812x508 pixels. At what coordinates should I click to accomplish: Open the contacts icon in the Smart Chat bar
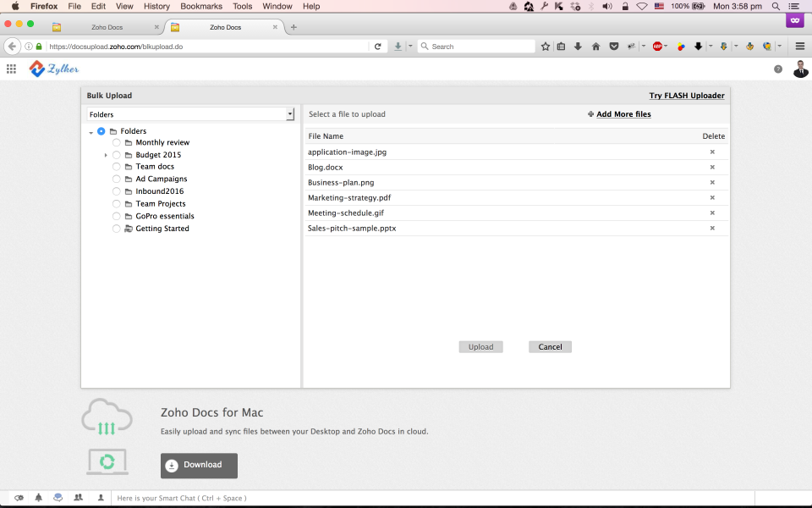(78, 498)
